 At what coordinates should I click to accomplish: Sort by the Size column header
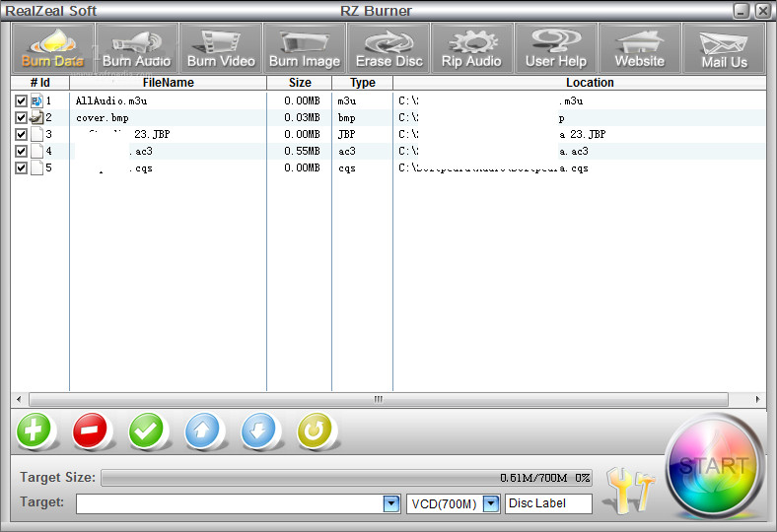(x=300, y=83)
